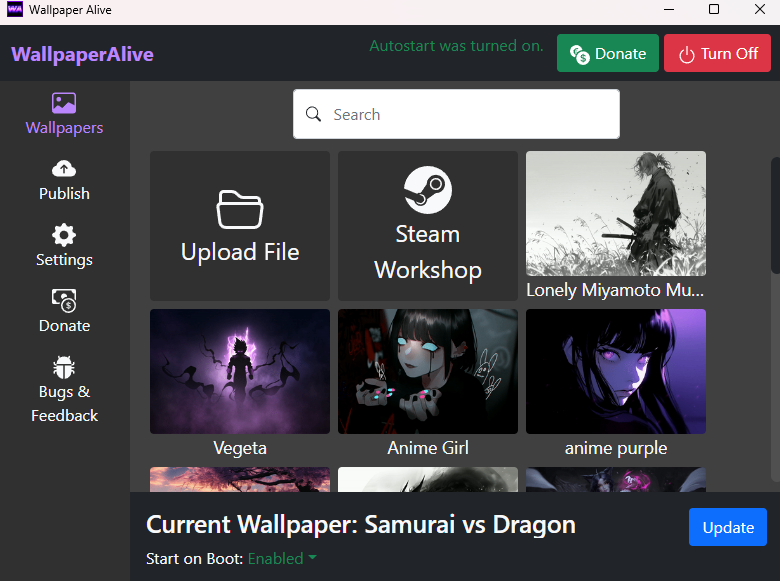Click the blue Update button
Image resolution: width=780 pixels, height=581 pixels.
coord(728,527)
